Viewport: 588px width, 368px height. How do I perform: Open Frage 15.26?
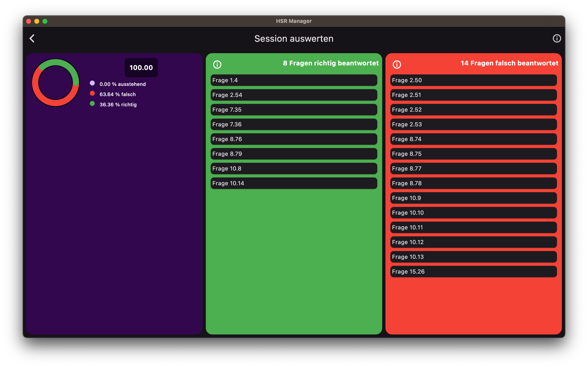coord(473,272)
